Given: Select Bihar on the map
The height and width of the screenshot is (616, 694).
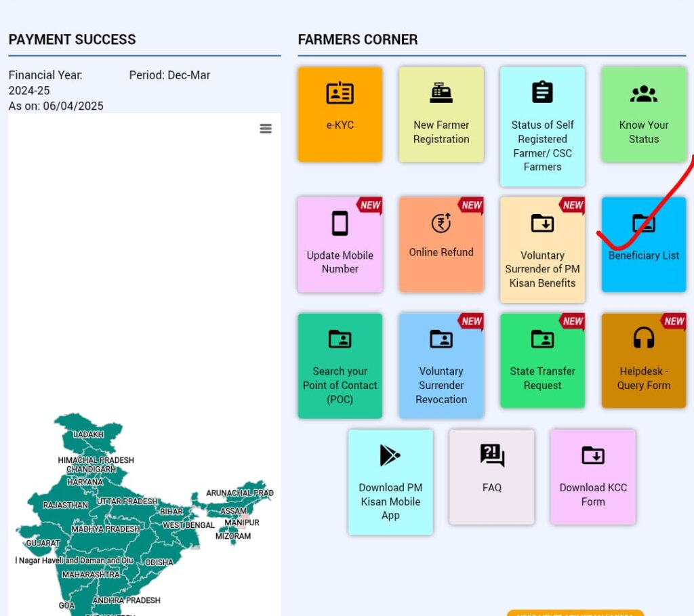Looking at the screenshot, I should tap(171, 512).
